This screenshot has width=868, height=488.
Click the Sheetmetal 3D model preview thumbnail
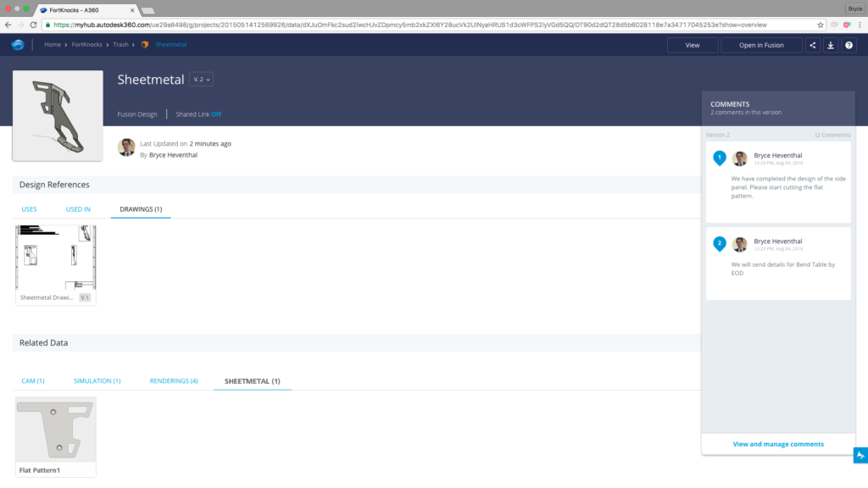58,115
